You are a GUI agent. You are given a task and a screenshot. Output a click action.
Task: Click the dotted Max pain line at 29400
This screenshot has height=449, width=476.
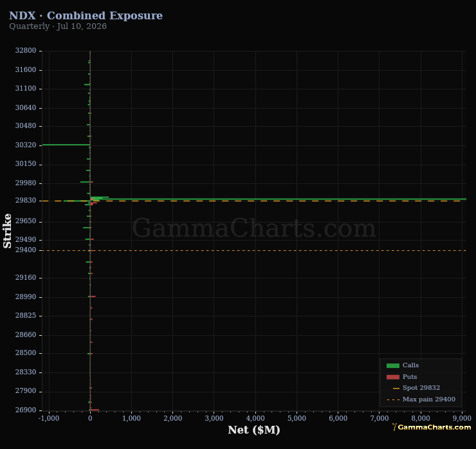[254, 250]
